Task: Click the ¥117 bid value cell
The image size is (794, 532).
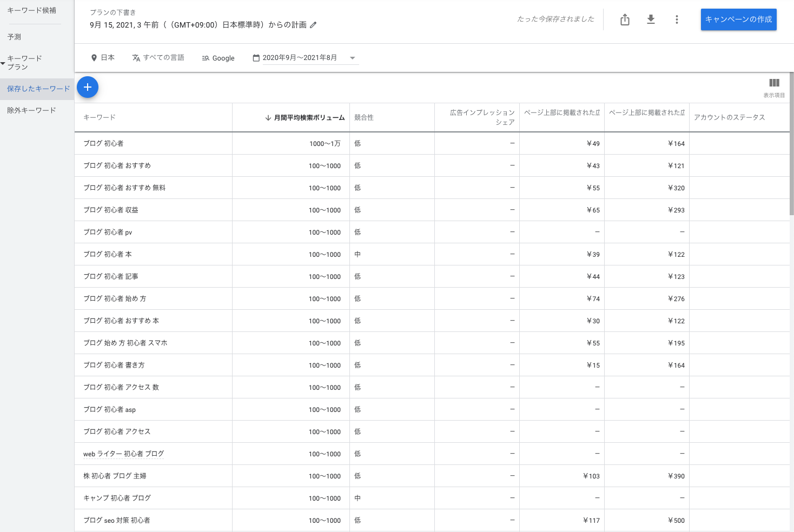Action: tap(591, 521)
